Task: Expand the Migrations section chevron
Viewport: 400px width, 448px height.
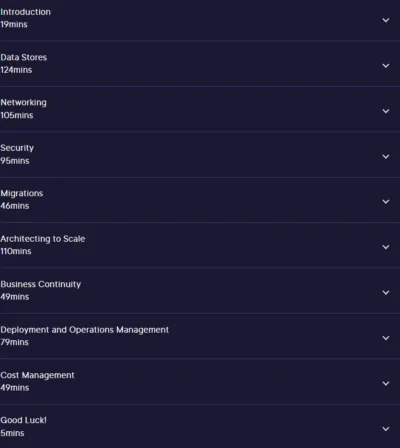Action: click(x=386, y=202)
